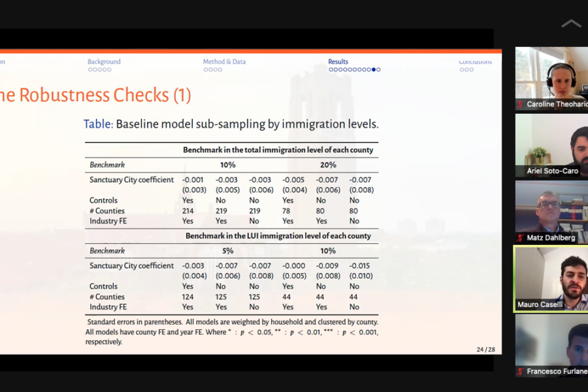Click the first dot under Results
This screenshot has height=392, width=588.
tap(331, 69)
